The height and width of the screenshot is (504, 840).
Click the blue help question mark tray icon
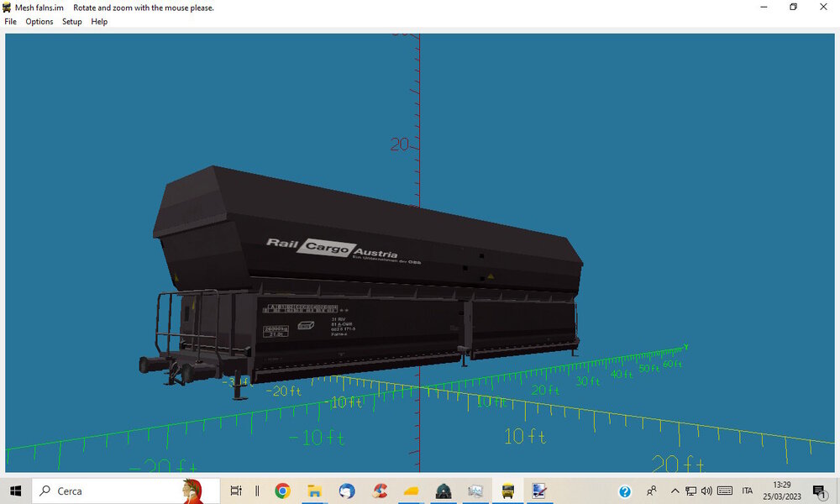(x=625, y=491)
